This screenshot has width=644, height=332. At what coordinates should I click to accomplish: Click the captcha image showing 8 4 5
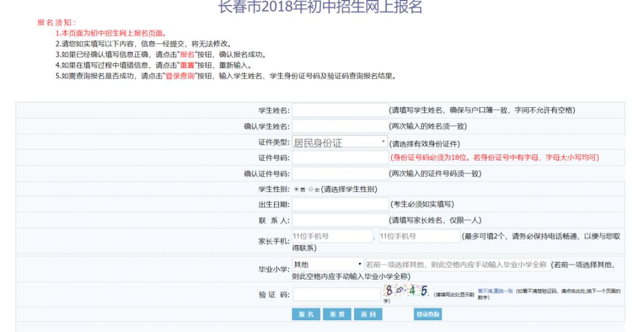tap(407, 291)
